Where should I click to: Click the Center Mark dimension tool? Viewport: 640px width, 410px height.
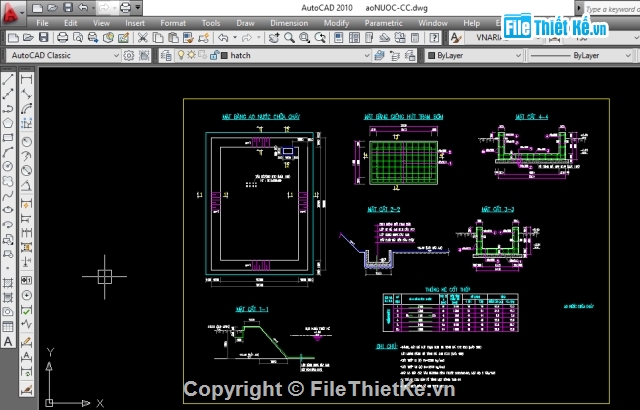coord(27,295)
